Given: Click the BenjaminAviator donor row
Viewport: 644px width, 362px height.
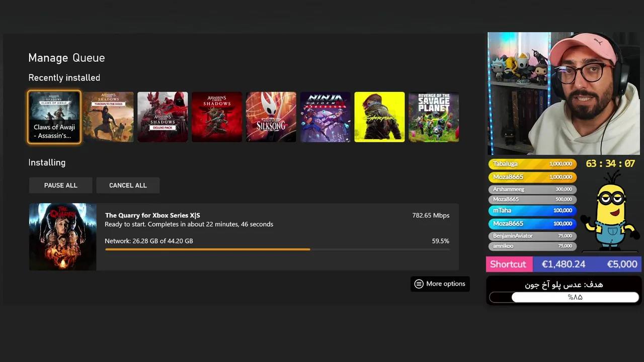Looking at the screenshot, I should (532, 236).
